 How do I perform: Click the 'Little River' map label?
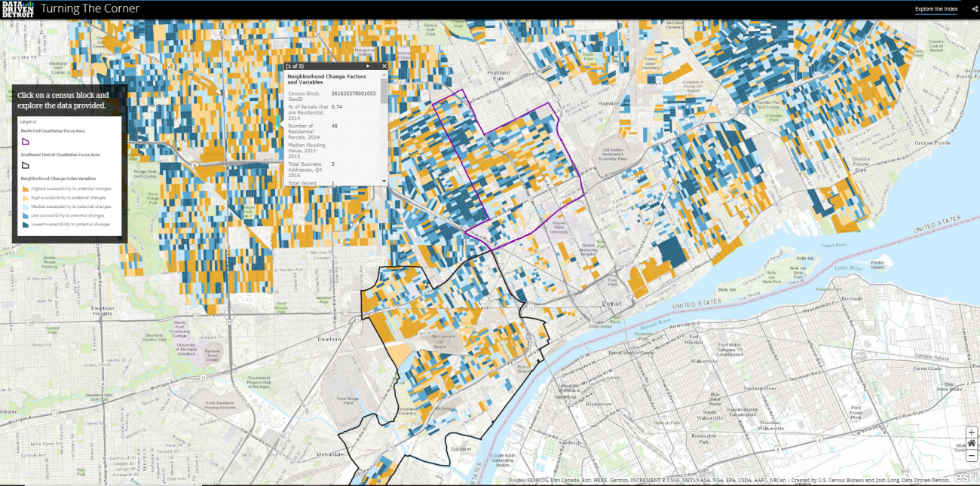click(848, 269)
